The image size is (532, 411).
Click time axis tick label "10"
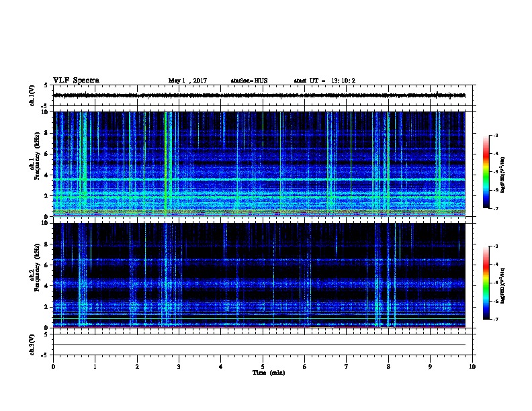point(472,366)
